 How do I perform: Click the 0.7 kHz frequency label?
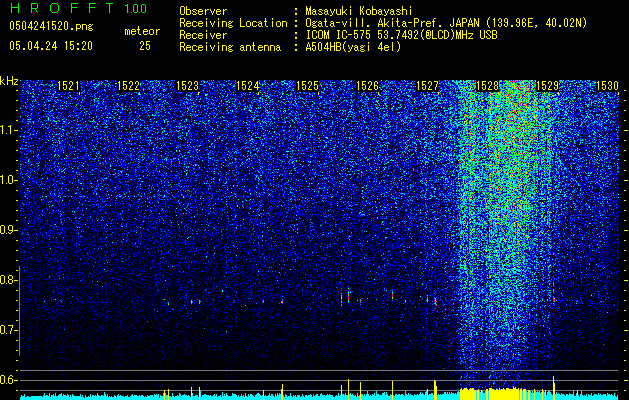click(x=9, y=330)
